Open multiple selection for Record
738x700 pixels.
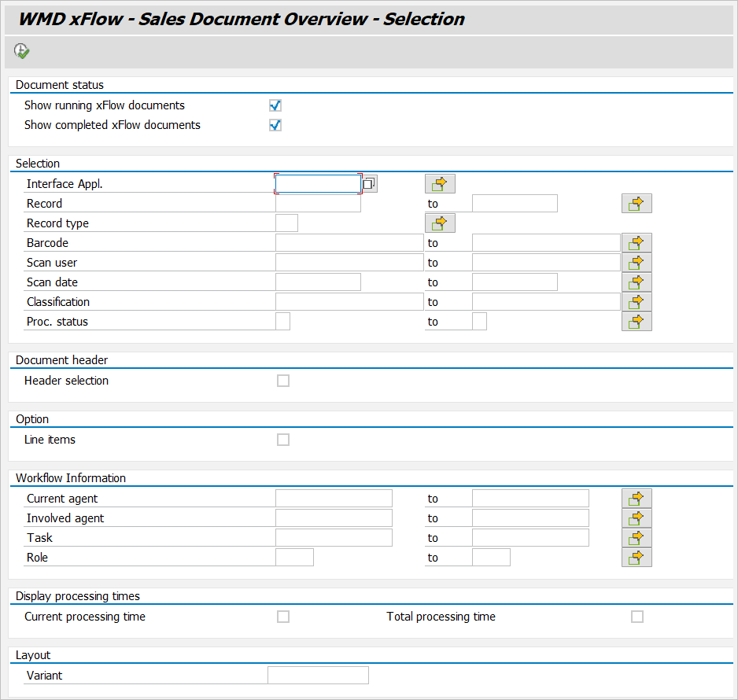(x=637, y=204)
